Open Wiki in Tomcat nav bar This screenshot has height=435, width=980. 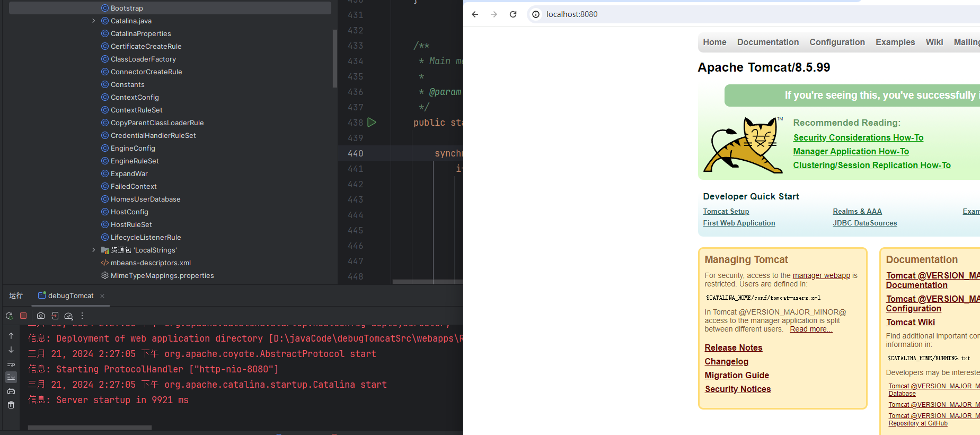pos(934,42)
